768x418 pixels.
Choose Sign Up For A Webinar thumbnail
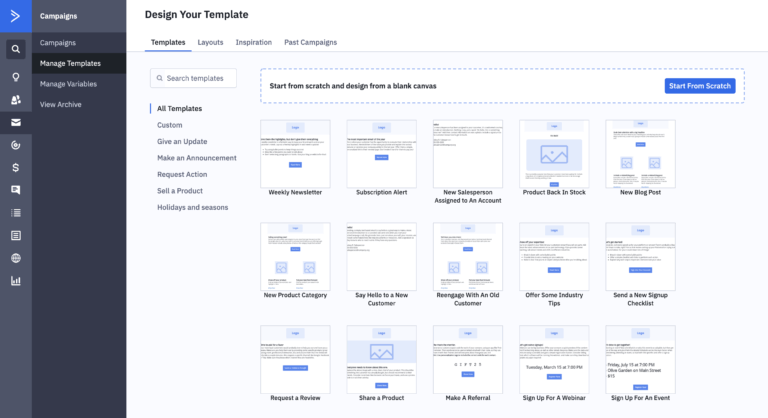click(x=554, y=359)
